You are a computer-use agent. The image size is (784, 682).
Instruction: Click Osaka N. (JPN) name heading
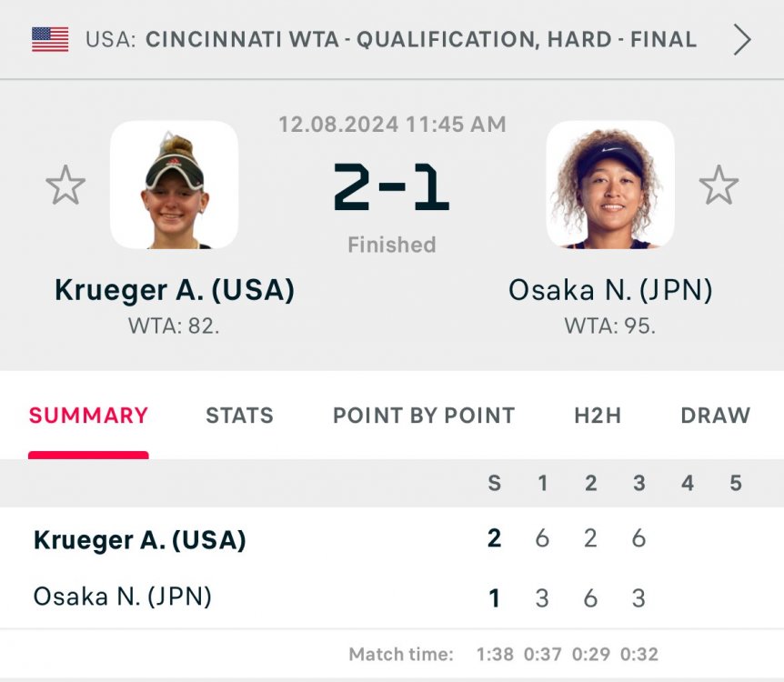click(610, 290)
